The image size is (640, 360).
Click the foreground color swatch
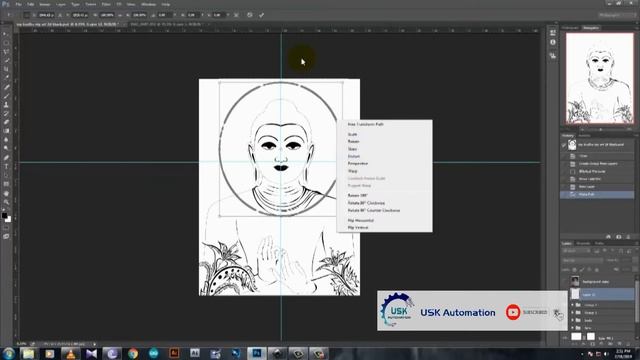tap(4, 216)
